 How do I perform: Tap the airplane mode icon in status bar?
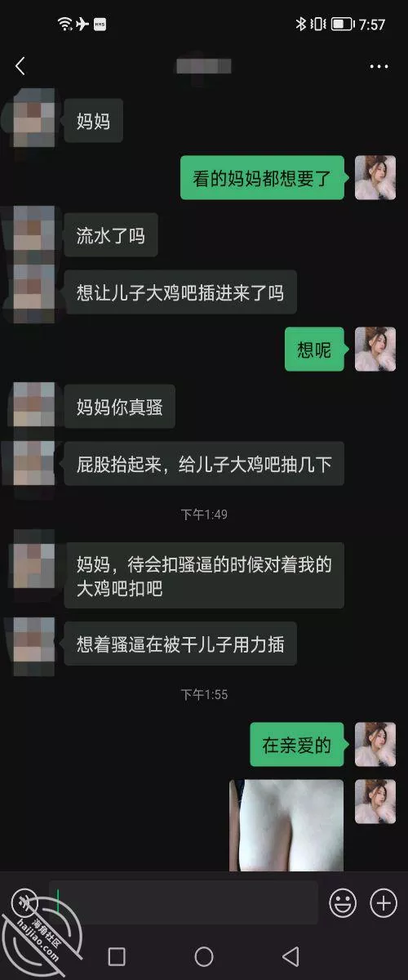point(82,24)
